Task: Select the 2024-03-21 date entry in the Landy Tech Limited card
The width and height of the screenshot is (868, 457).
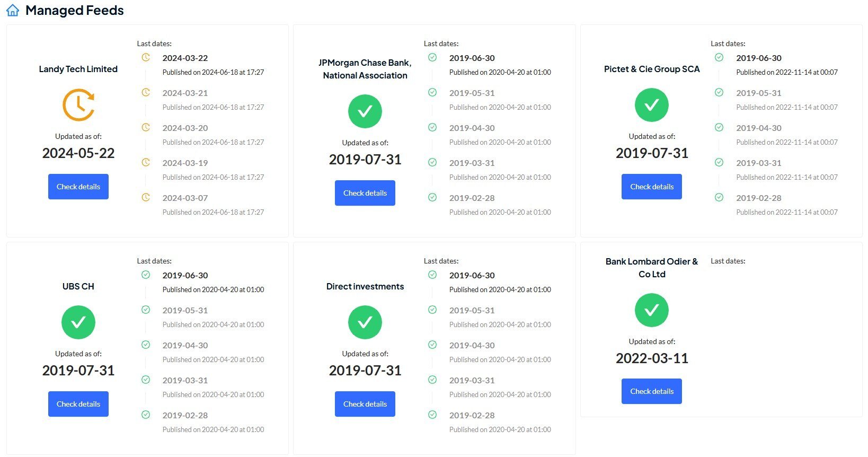Action: (185, 93)
